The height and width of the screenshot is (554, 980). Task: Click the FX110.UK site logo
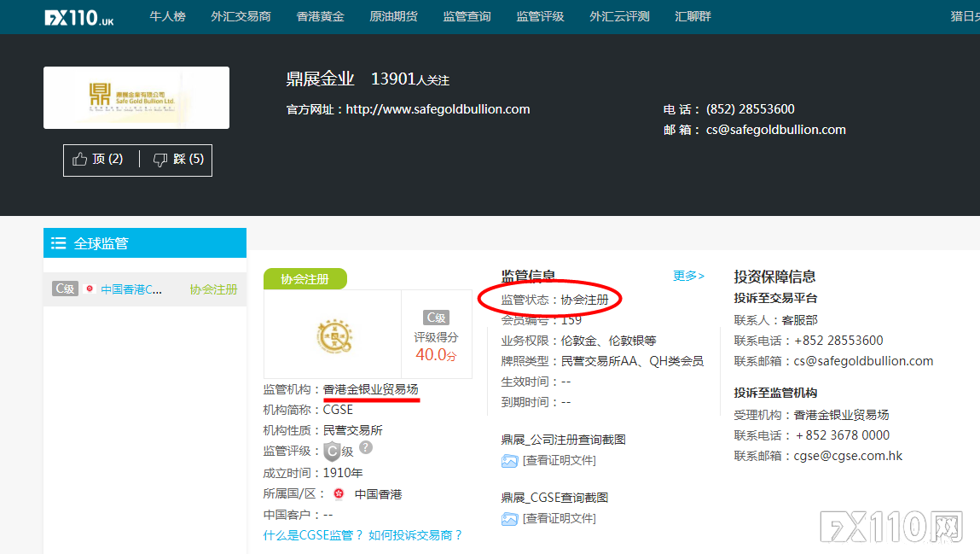point(78,16)
